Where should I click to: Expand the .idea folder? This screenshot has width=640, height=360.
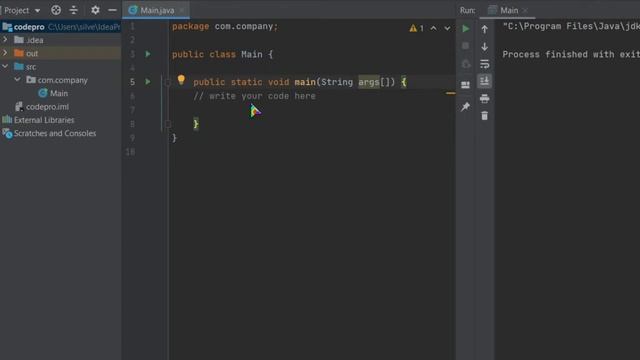[5, 40]
